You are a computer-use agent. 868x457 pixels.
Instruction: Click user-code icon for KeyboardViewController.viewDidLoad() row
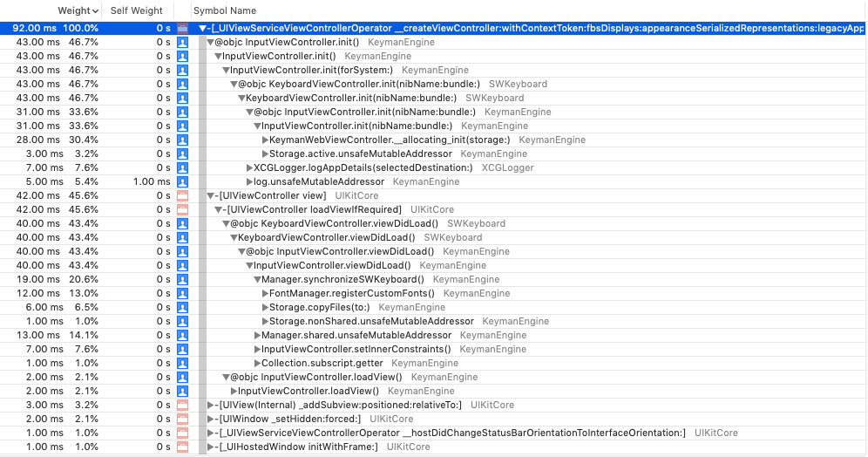(182, 237)
